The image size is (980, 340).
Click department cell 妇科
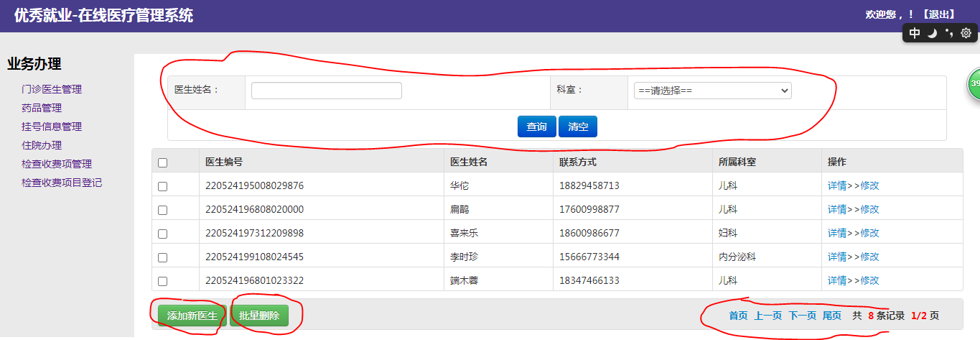pos(728,233)
